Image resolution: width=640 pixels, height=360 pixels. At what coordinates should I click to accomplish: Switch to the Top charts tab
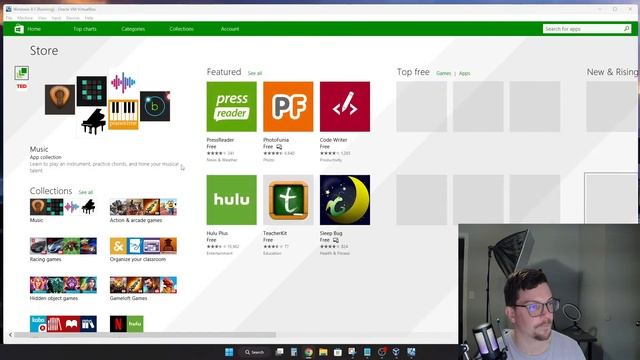85,29
